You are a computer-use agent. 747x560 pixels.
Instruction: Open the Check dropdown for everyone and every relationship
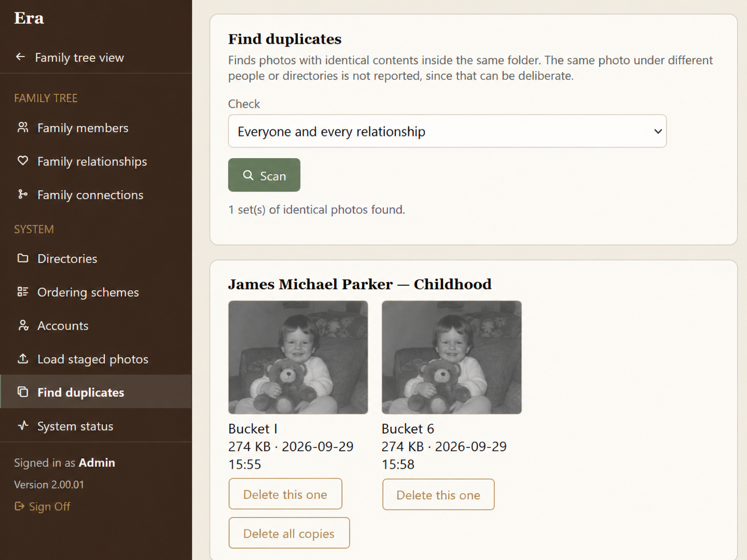click(x=447, y=131)
